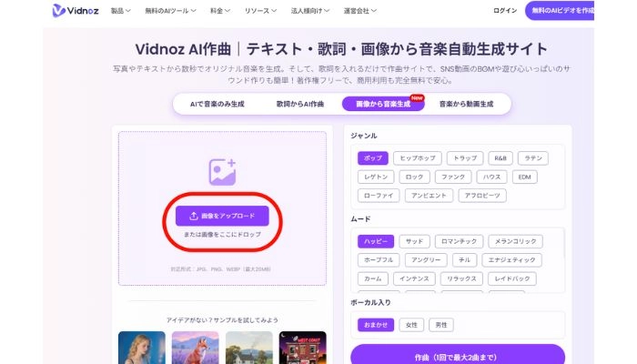637x364 pixels.
Task: Set vocals to 女性
Action: (x=411, y=325)
